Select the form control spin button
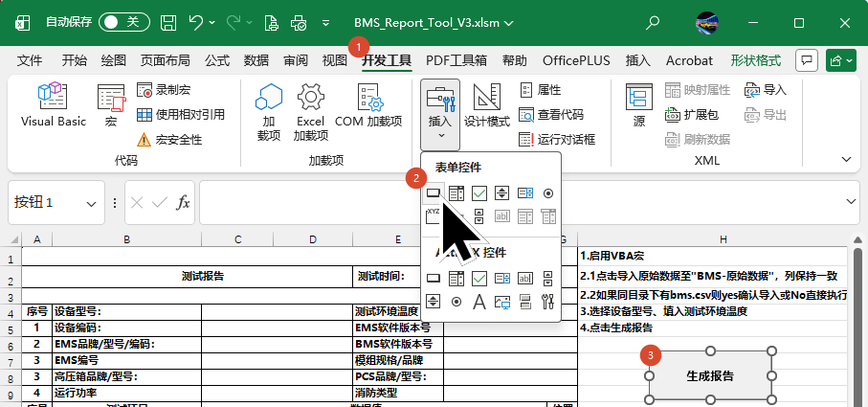Image resolution: width=868 pixels, height=407 pixels. 502,193
